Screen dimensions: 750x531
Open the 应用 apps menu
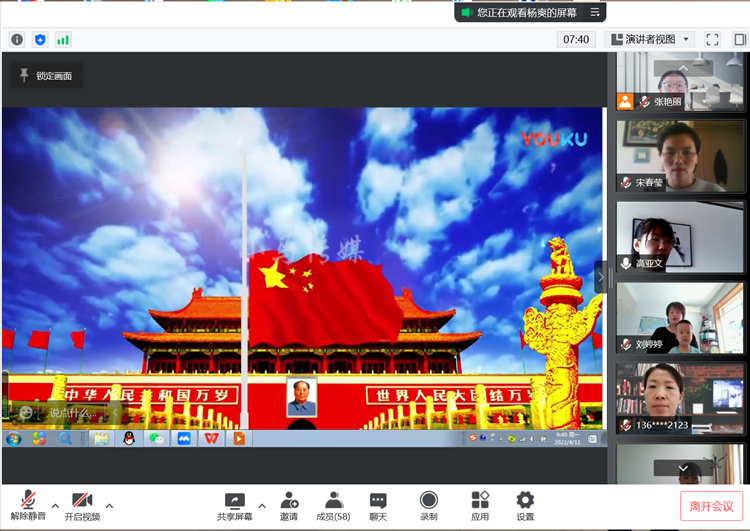pos(480,506)
